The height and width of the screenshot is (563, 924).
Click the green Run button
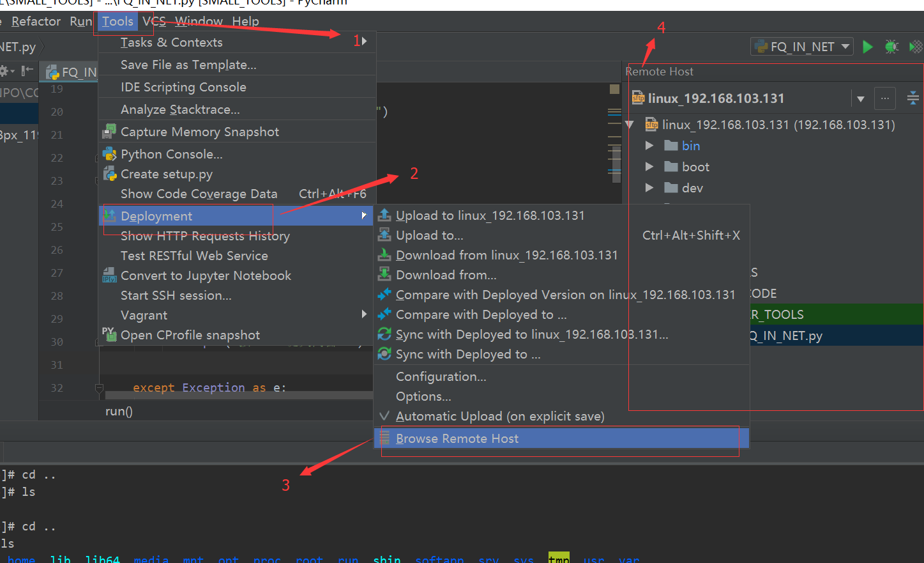867,47
